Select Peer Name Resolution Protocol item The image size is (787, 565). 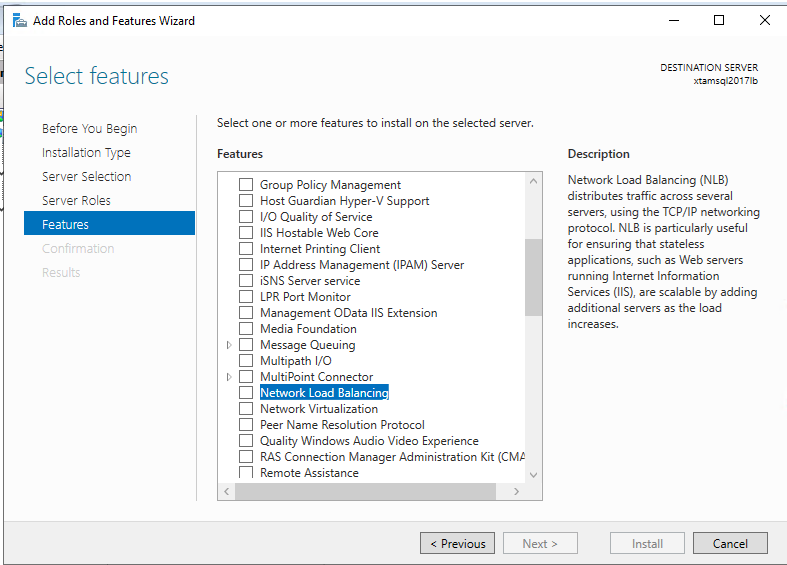coord(342,425)
